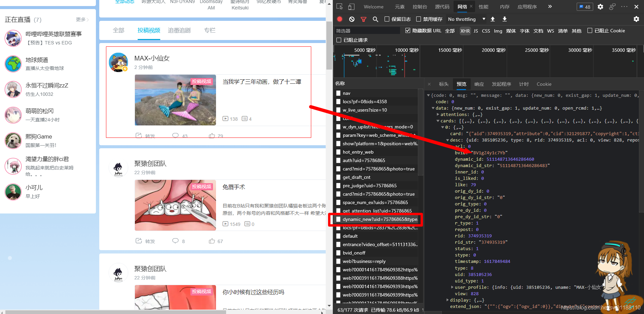Click the network filter text field
Viewport: 644px width, 314px height.
pos(367,31)
